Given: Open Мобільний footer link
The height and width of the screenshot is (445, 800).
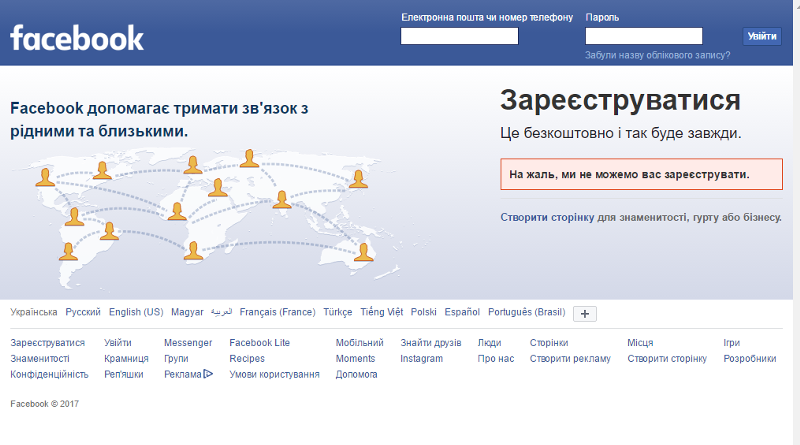Looking at the screenshot, I should point(359,343).
